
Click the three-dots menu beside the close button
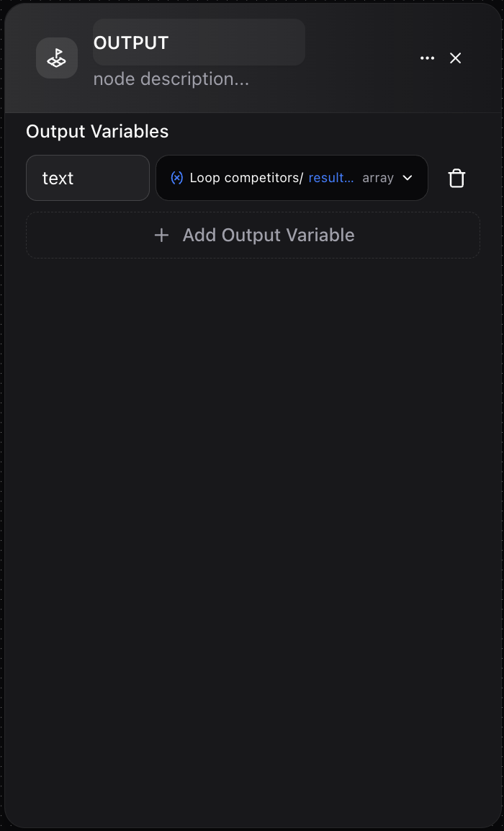pos(427,58)
